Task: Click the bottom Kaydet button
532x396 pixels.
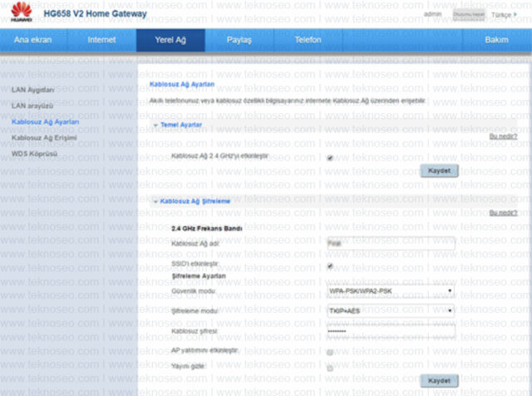Action: coord(440,381)
